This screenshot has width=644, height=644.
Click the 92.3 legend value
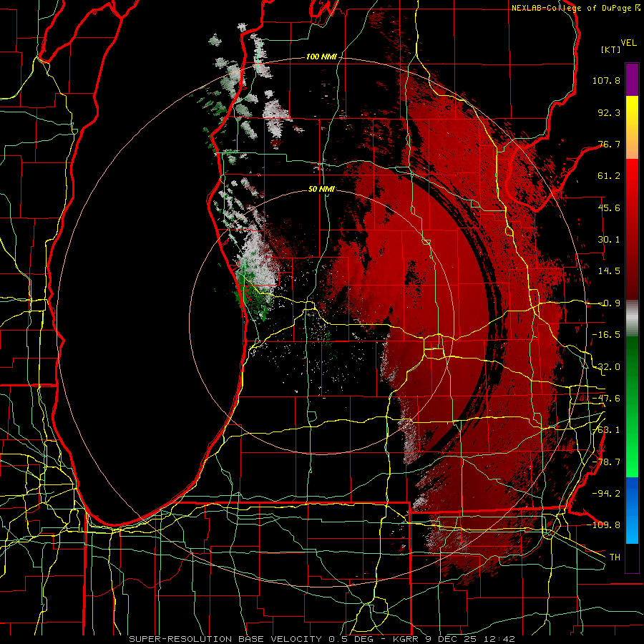609,112
